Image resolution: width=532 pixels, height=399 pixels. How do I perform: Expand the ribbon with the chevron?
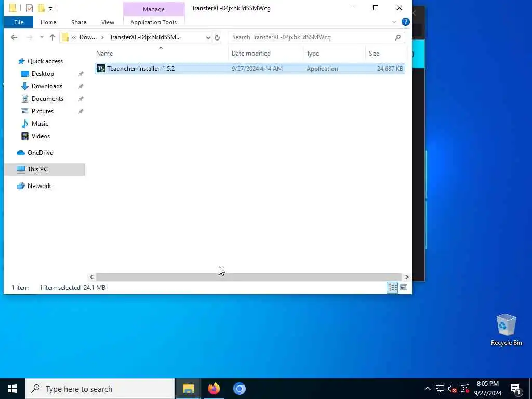point(394,22)
